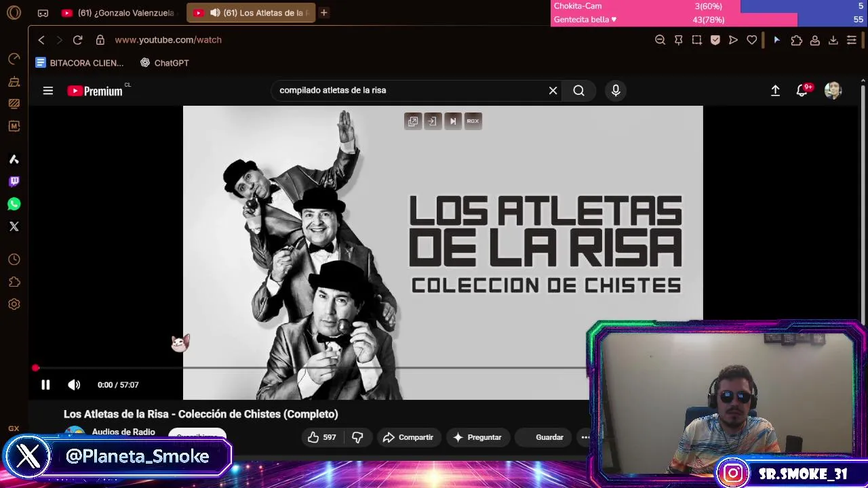Screen dimensions: 868x488
Task: Open the browser profile person icon
Action: [815, 40]
